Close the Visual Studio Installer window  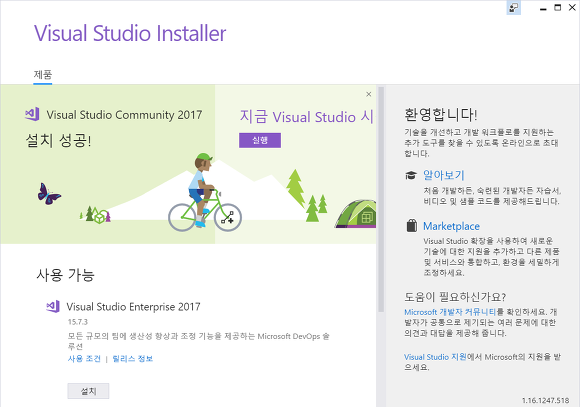pyautogui.click(x=572, y=8)
